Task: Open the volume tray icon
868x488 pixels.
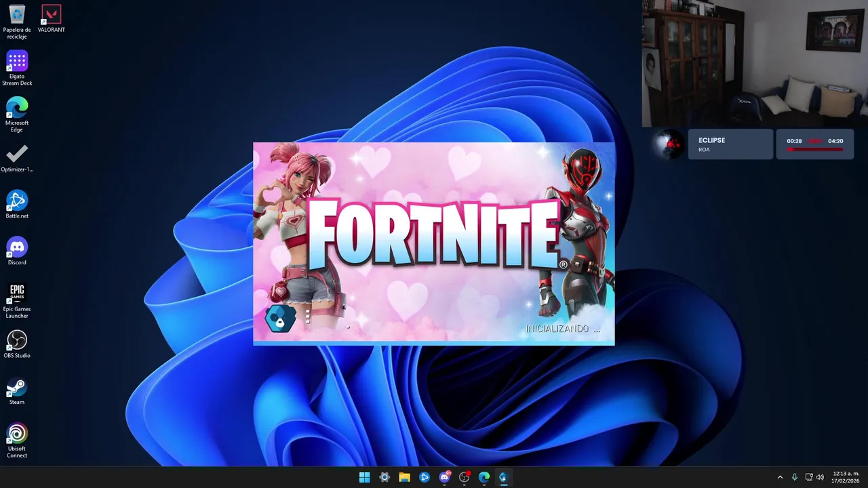Action: [x=821, y=477]
